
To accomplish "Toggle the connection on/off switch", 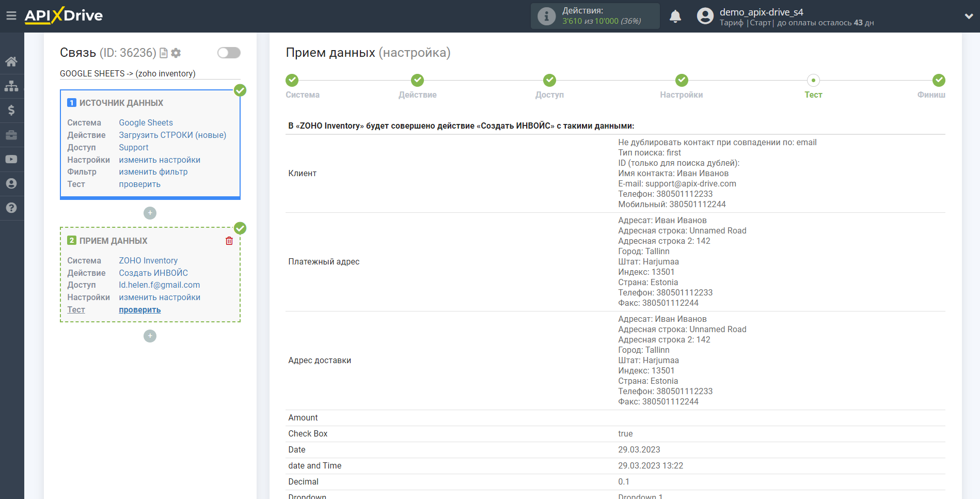I will coord(229,53).
